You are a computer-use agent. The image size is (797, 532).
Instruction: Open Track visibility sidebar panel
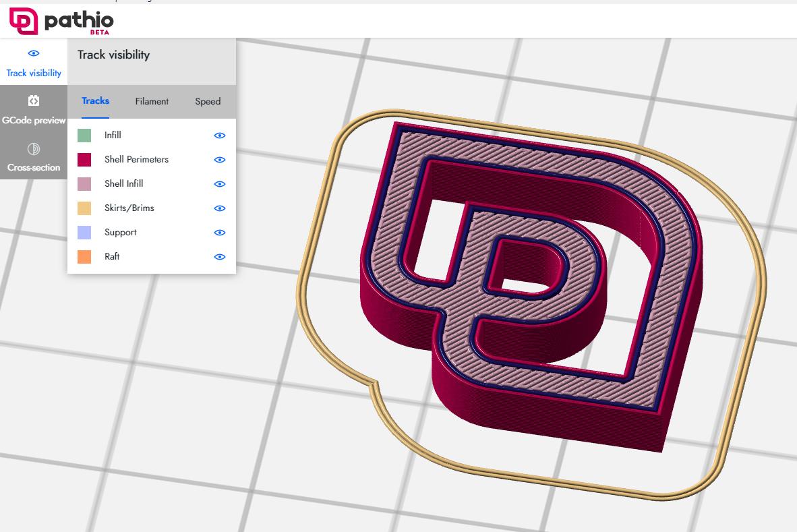click(x=34, y=63)
